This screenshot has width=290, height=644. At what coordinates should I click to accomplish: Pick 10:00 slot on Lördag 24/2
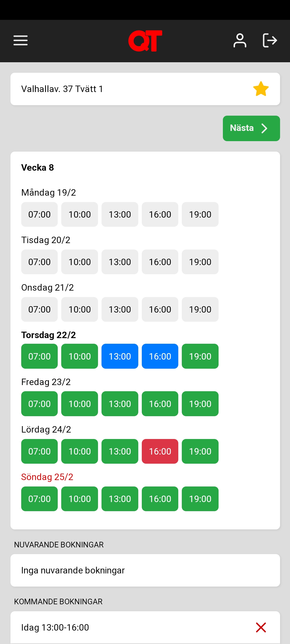(x=79, y=451)
